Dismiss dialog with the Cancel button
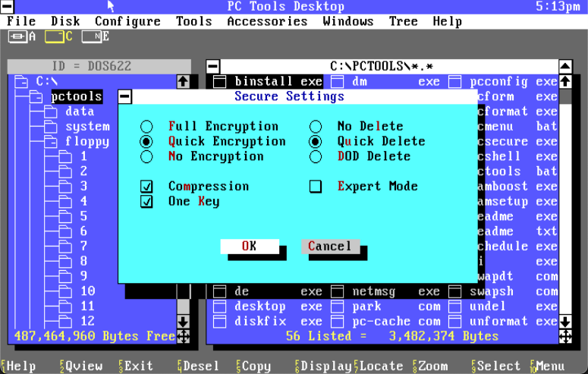Screen dimensions: 588x374 pyautogui.click(x=330, y=246)
